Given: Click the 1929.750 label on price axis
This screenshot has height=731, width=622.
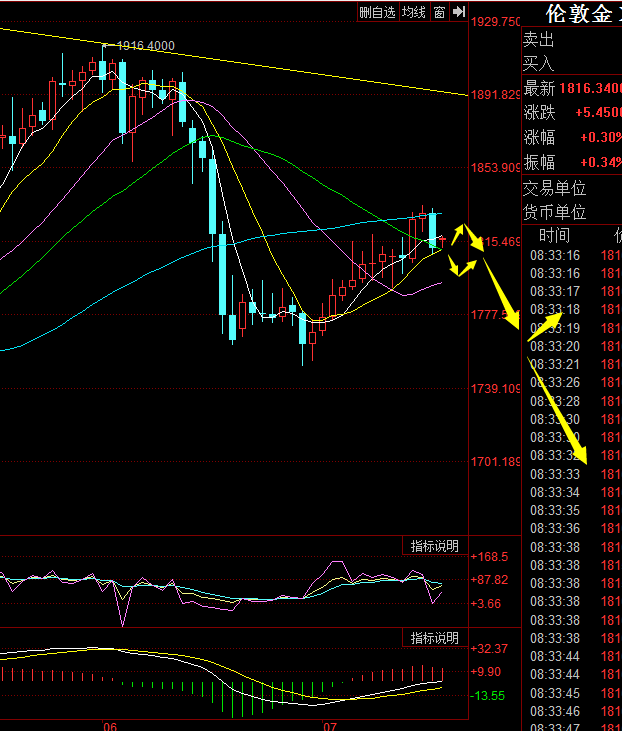Looking at the screenshot, I should coord(497,22).
